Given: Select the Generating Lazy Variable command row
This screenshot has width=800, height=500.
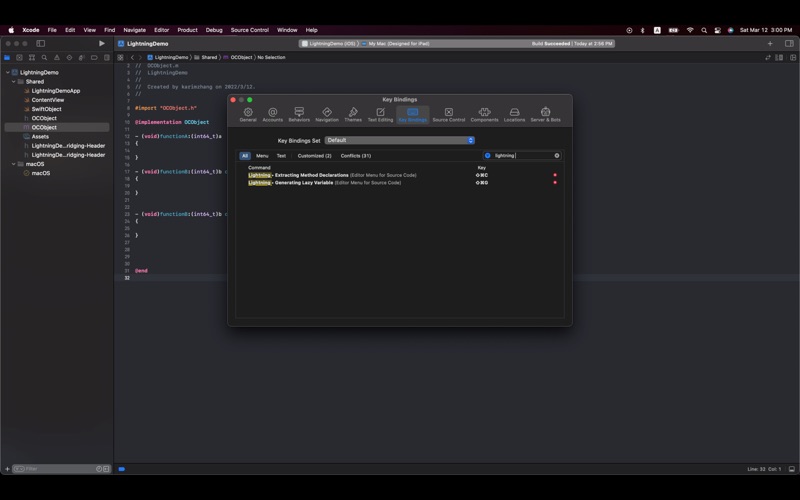Looking at the screenshot, I should pyautogui.click(x=399, y=183).
